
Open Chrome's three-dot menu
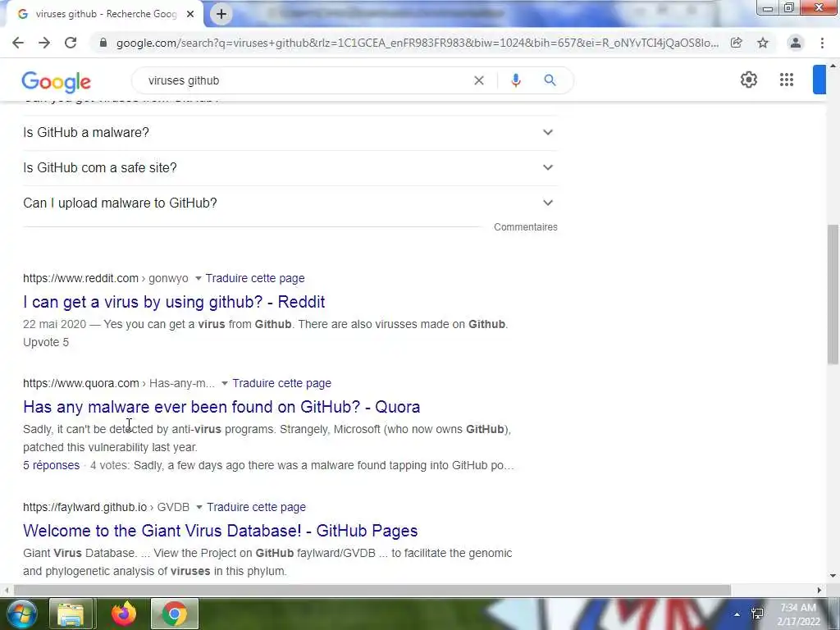pyautogui.click(x=822, y=43)
